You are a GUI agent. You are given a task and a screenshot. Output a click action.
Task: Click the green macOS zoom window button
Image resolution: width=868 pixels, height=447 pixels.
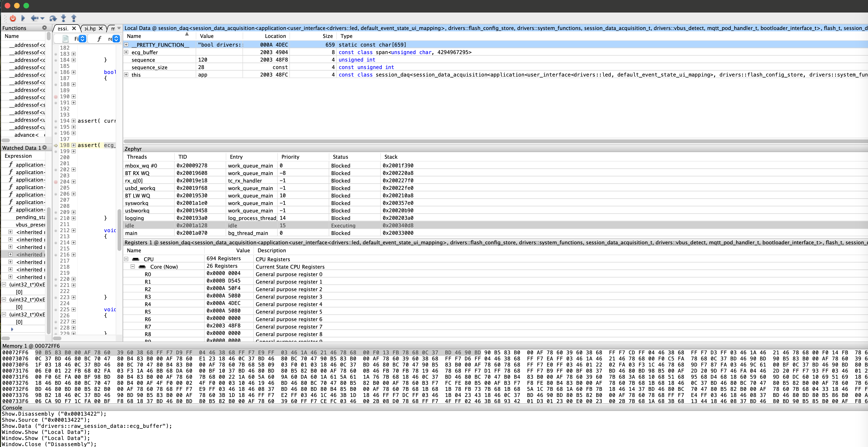(x=26, y=6)
